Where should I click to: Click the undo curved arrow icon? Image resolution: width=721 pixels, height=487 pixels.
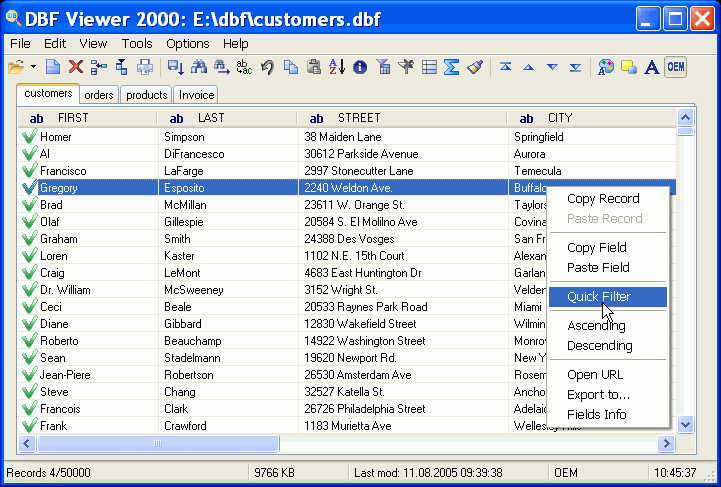coord(267,67)
